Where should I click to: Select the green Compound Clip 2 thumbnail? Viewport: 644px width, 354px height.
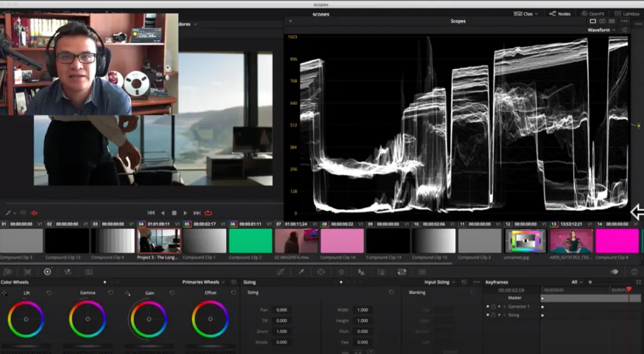251,241
